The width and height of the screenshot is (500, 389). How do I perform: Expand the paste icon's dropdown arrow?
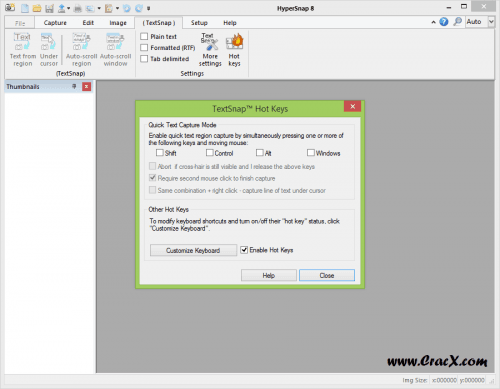pyautogui.click(x=117, y=8)
